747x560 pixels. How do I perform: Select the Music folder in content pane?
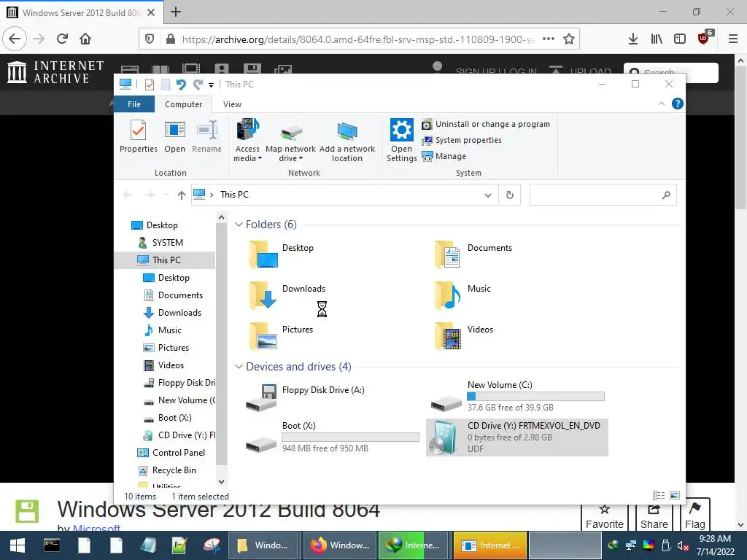[462, 295]
